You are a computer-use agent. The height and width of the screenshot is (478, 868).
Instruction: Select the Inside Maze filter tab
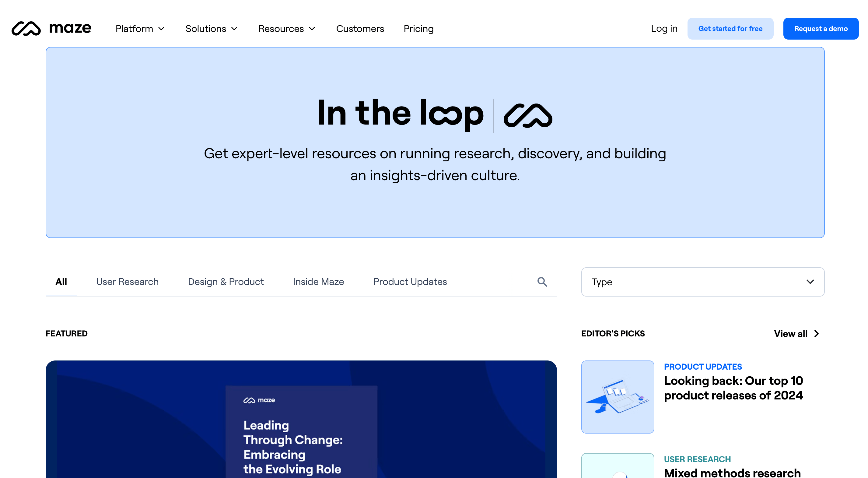click(x=318, y=282)
